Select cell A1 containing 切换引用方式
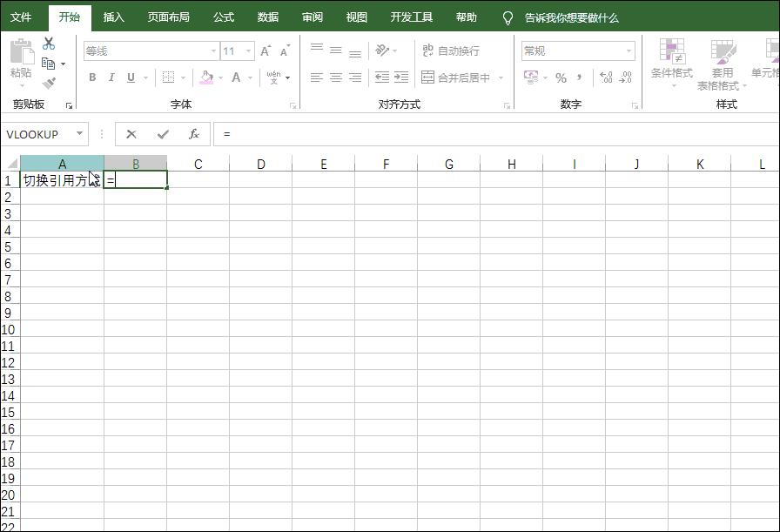 point(61,180)
